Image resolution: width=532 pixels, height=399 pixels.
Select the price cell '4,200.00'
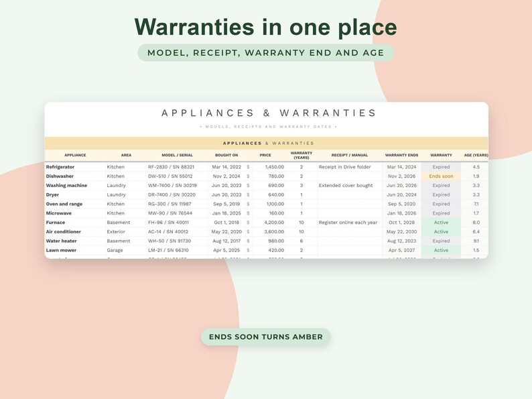pos(274,223)
